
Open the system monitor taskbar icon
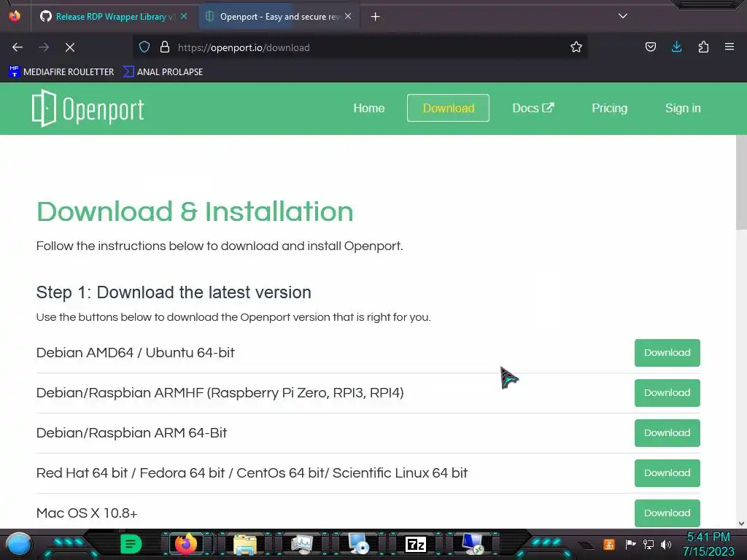(x=302, y=544)
